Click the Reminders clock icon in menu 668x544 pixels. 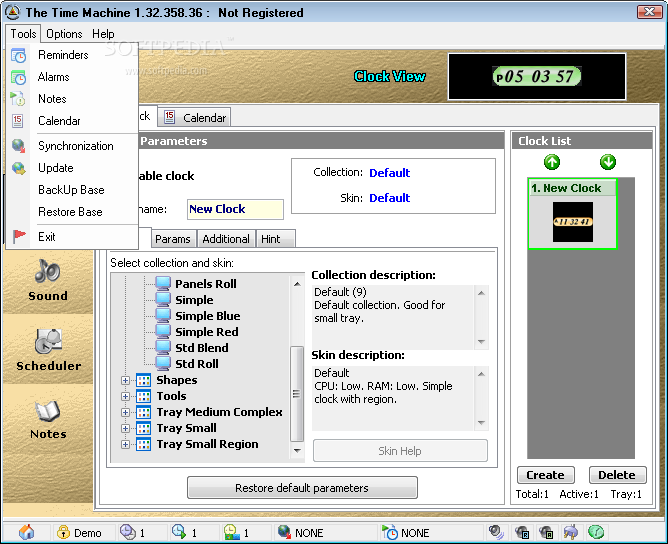click(x=18, y=55)
